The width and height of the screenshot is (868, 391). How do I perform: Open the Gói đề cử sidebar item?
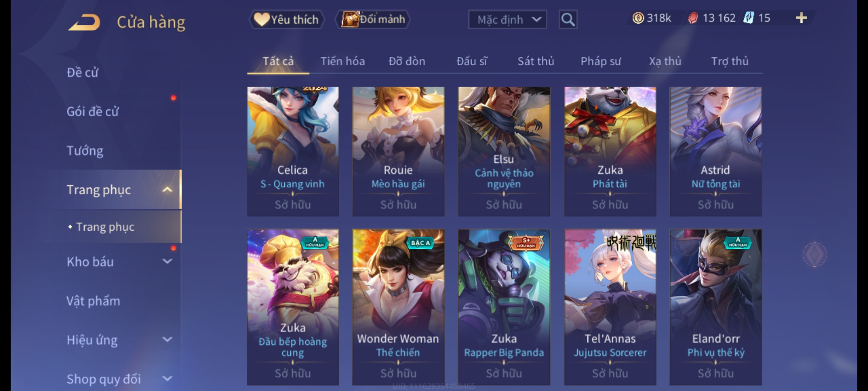[x=93, y=112]
